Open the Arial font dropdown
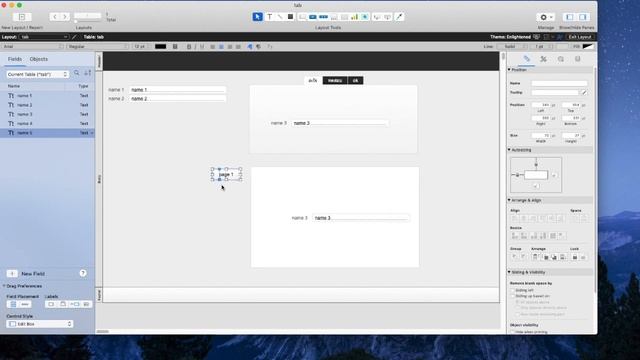The width and height of the screenshot is (640, 360). [x=33, y=47]
